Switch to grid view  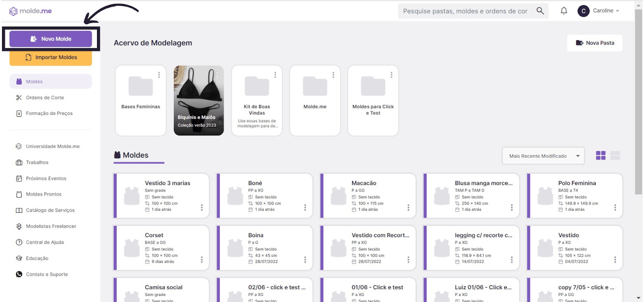(601, 155)
